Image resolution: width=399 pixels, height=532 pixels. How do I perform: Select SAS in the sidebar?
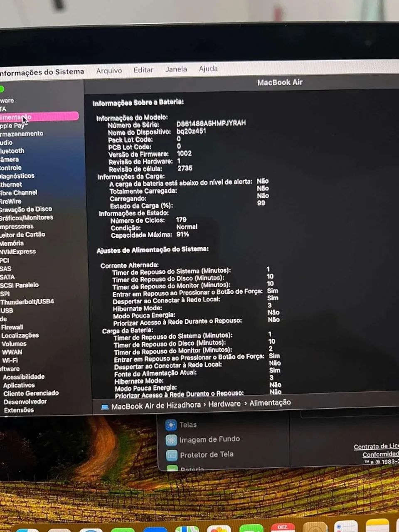pos(6,268)
